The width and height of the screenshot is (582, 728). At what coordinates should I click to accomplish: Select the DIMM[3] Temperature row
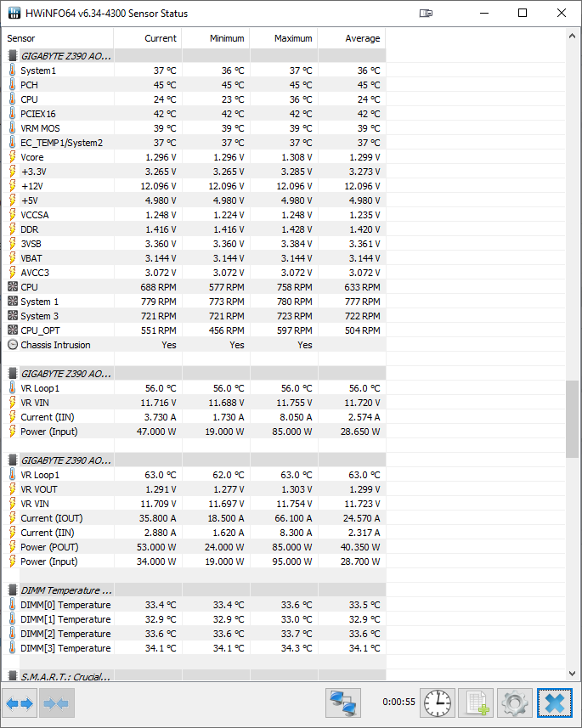(195, 647)
